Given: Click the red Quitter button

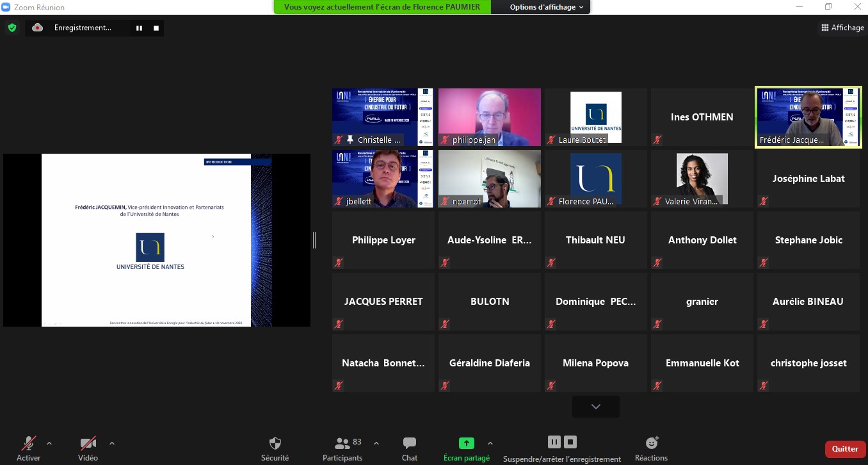Looking at the screenshot, I should [845, 449].
